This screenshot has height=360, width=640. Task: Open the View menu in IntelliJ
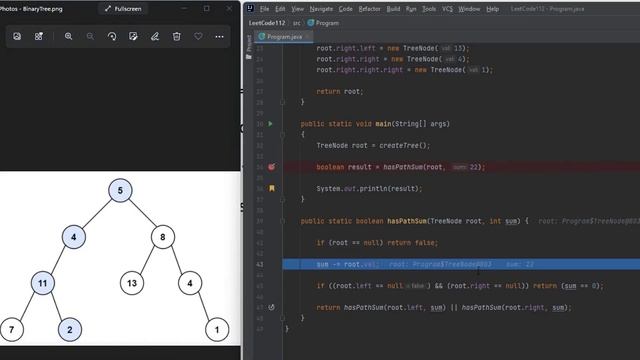point(297,9)
